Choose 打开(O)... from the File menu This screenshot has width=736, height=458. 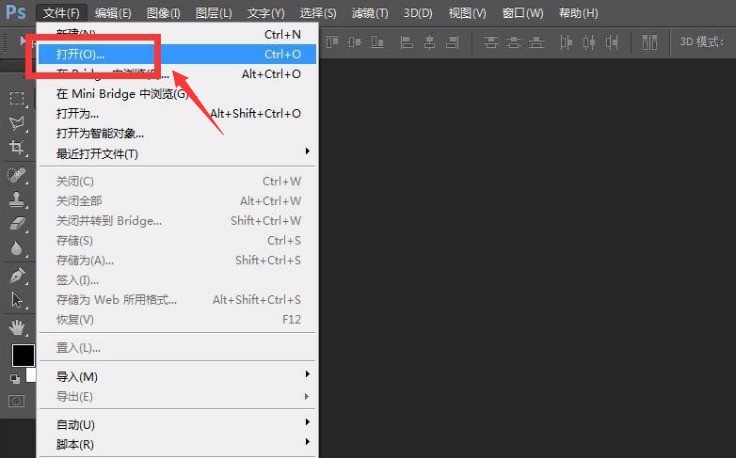[177, 54]
